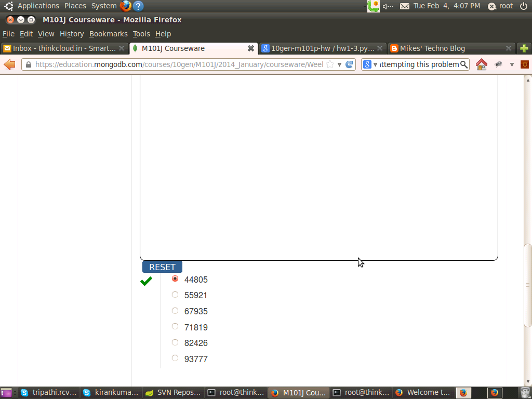Bookmark this page with the star icon
Screen dimensions: 532x399
330,64
